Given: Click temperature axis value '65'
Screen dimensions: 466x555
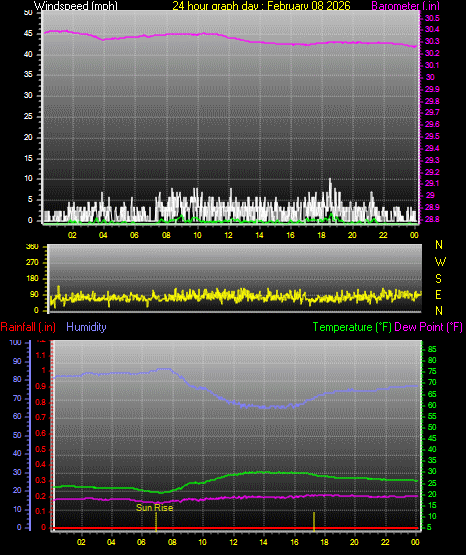Looking at the screenshot, I should coord(432,394).
